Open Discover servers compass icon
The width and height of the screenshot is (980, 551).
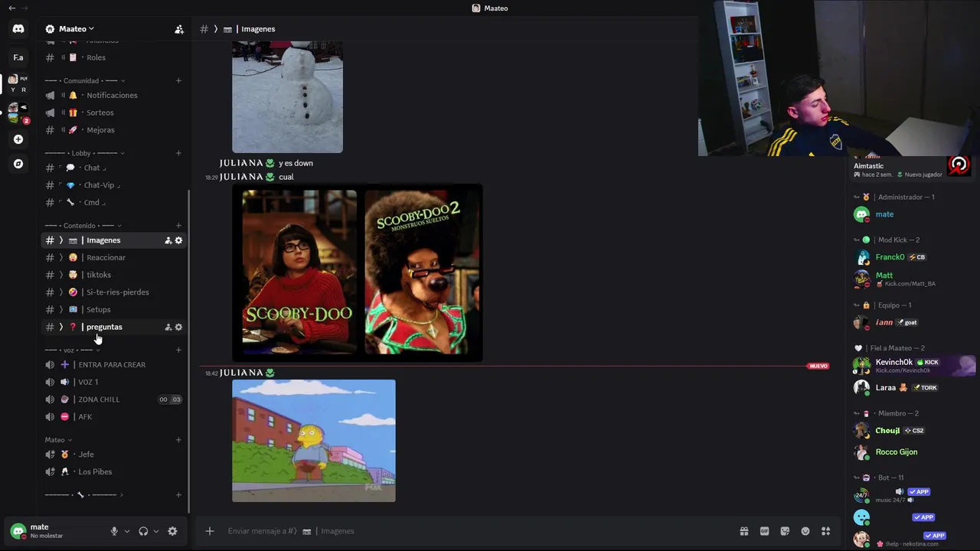(18, 164)
